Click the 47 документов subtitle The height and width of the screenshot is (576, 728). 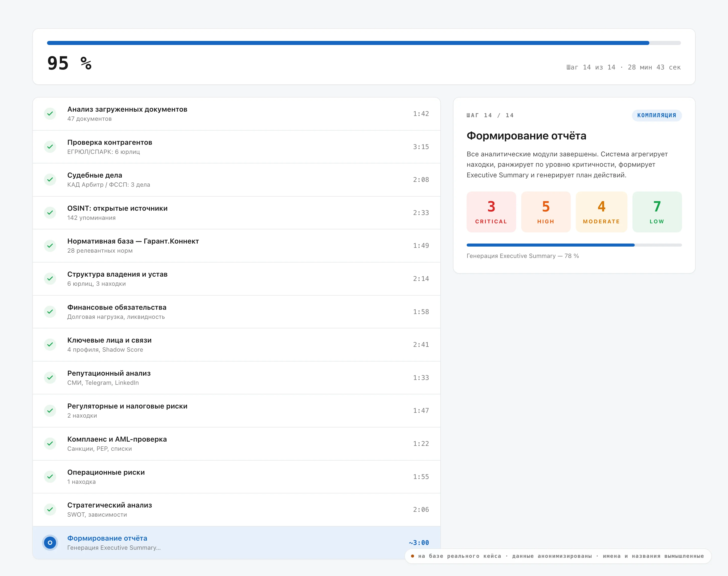pos(89,119)
